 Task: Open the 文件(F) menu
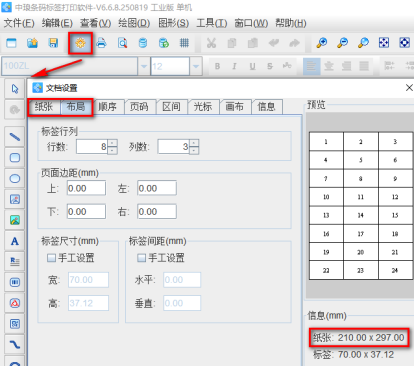coord(19,23)
